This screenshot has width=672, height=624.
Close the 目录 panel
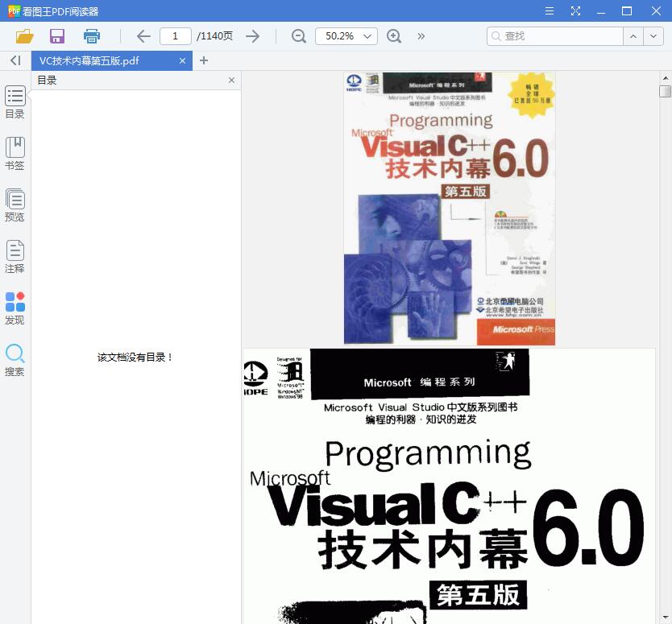231,80
